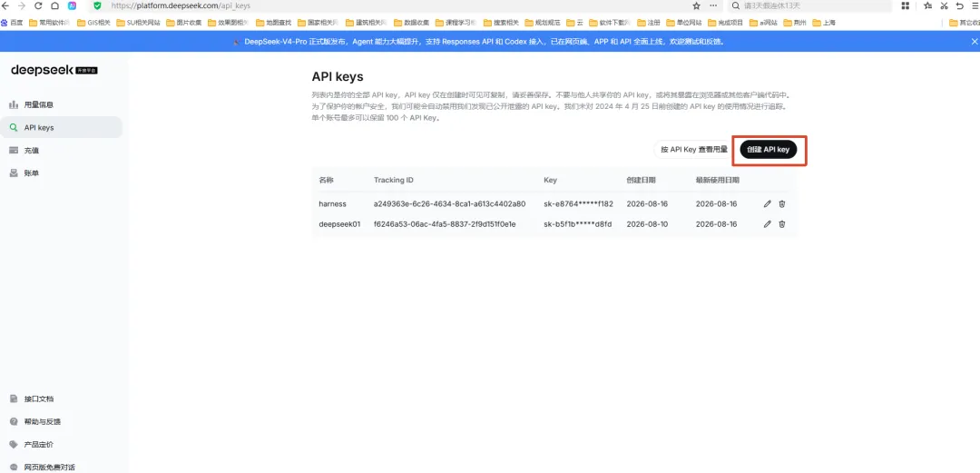Click the URL address bar
Viewport: 980px width, 473px height.
394,5
